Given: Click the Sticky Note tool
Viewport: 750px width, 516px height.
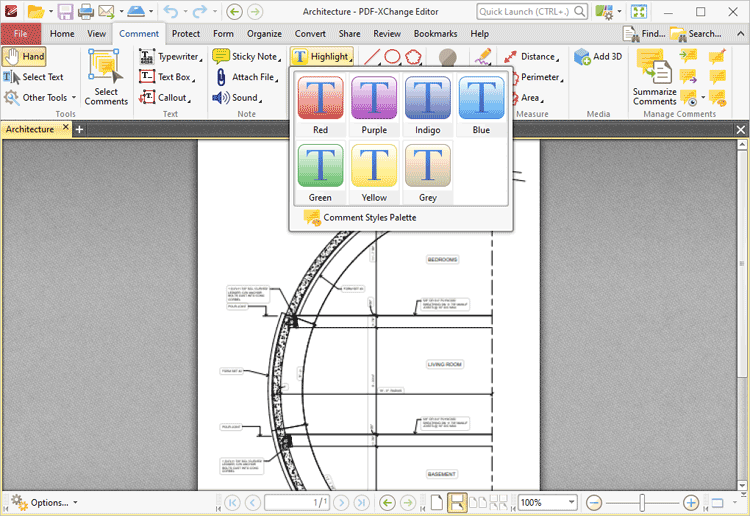Looking at the screenshot, I should tap(246, 57).
